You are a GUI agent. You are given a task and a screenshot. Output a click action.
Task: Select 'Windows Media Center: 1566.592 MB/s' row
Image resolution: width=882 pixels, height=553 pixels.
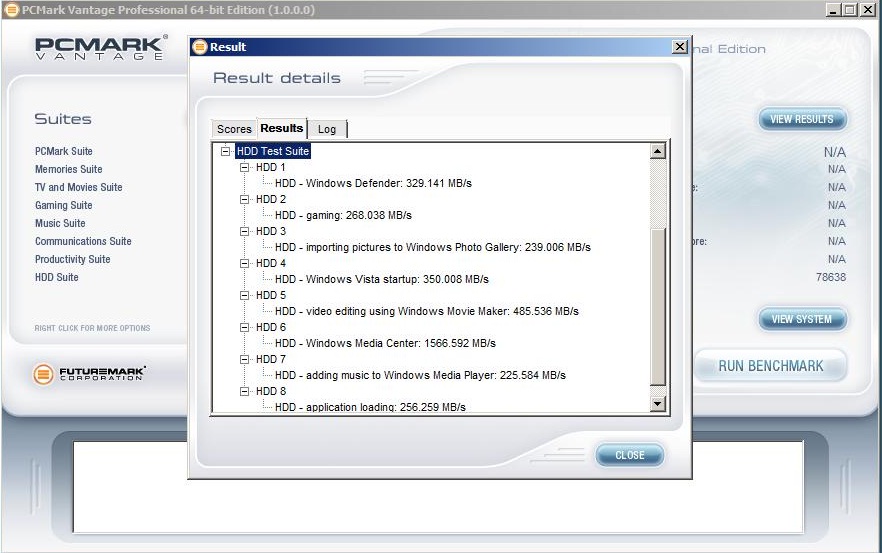pos(385,344)
